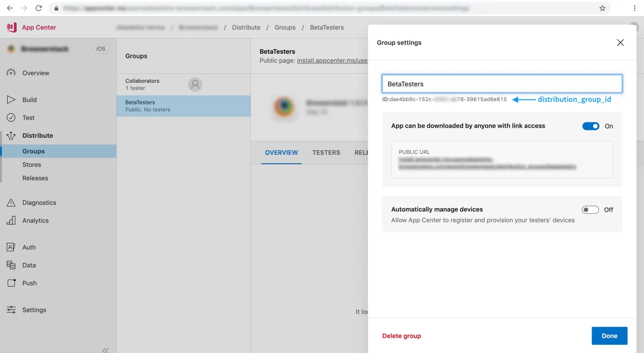Click the blurred app icon thumbnail

284,106
